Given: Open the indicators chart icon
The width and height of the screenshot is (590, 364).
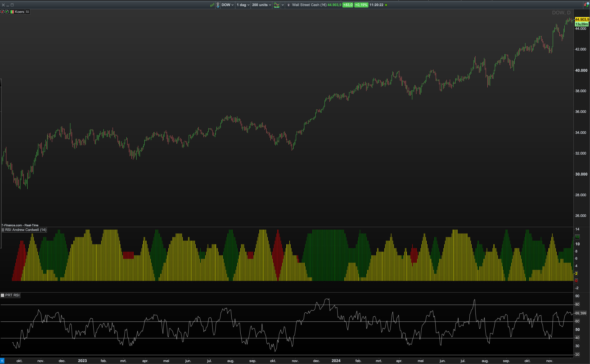Looking at the screenshot, I should (x=277, y=5).
